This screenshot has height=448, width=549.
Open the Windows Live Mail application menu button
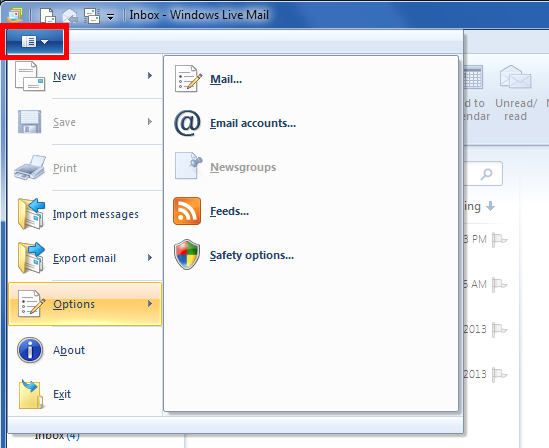coord(35,42)
